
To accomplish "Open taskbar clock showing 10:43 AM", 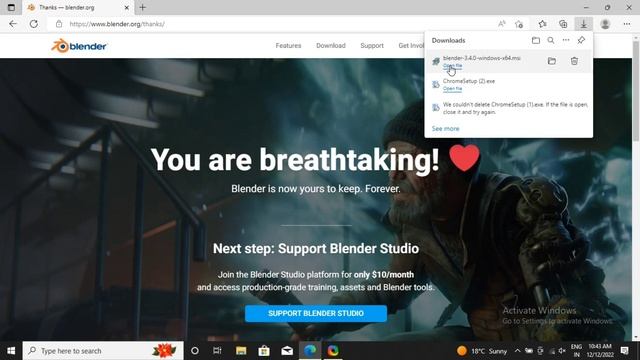I will point(600,351).
